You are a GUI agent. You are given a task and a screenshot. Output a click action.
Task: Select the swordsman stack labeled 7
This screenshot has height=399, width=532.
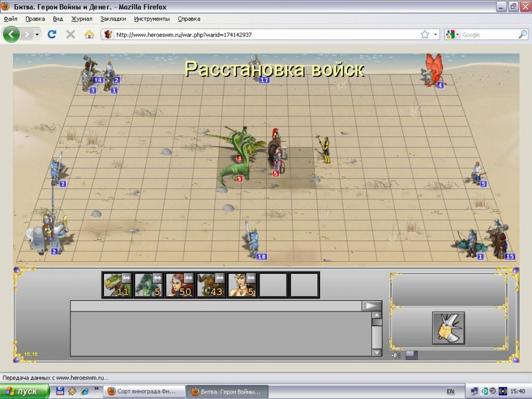click(57, 169)
